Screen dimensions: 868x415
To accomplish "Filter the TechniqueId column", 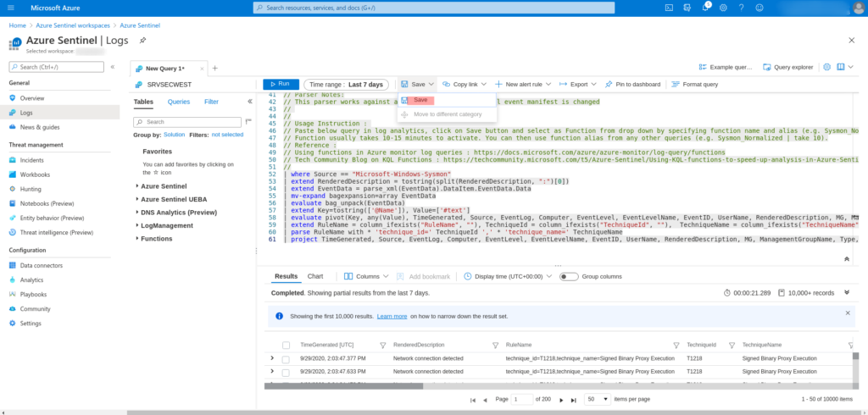I will tap(732, 345).
